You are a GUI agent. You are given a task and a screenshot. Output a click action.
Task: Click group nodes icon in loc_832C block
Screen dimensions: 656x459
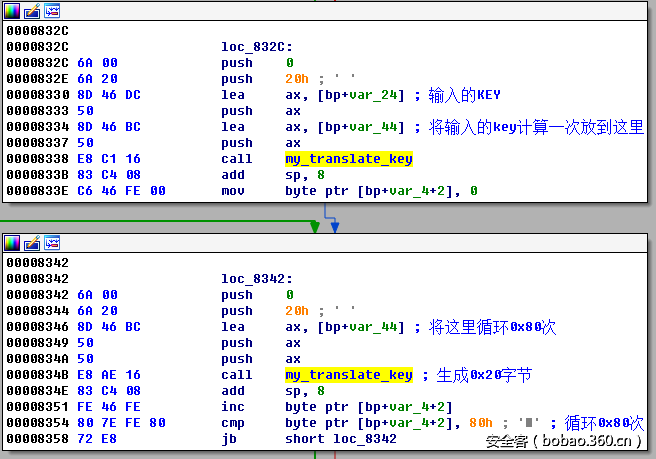[51, 10]
